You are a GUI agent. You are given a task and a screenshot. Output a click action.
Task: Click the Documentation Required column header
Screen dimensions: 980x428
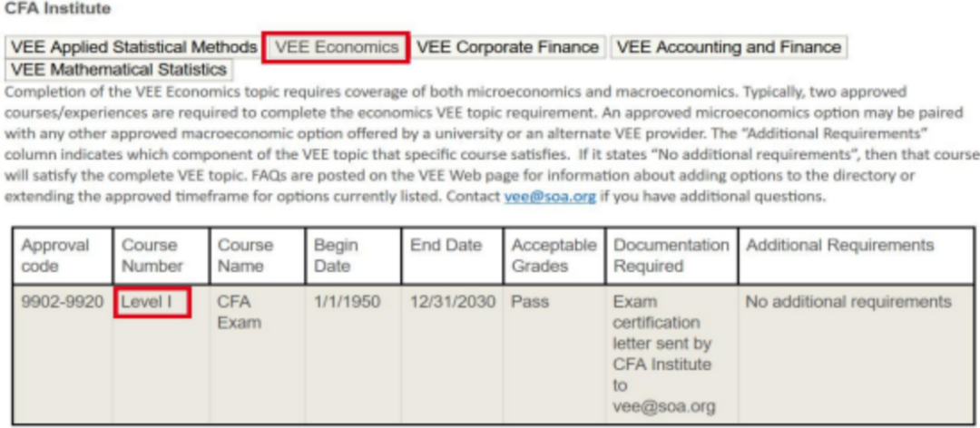pyautogui.click(x=671, y=257)
